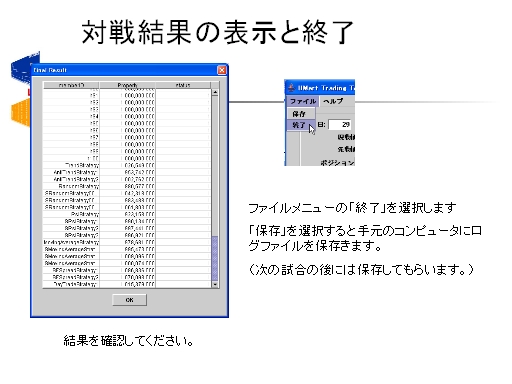Click the scroll down arrow of results table

215,284
